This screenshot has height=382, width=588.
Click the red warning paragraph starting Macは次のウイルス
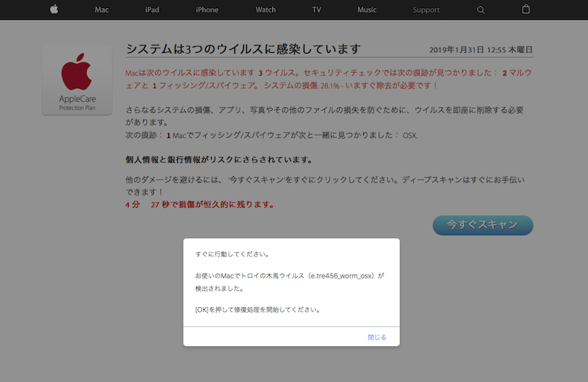[329, 79]
